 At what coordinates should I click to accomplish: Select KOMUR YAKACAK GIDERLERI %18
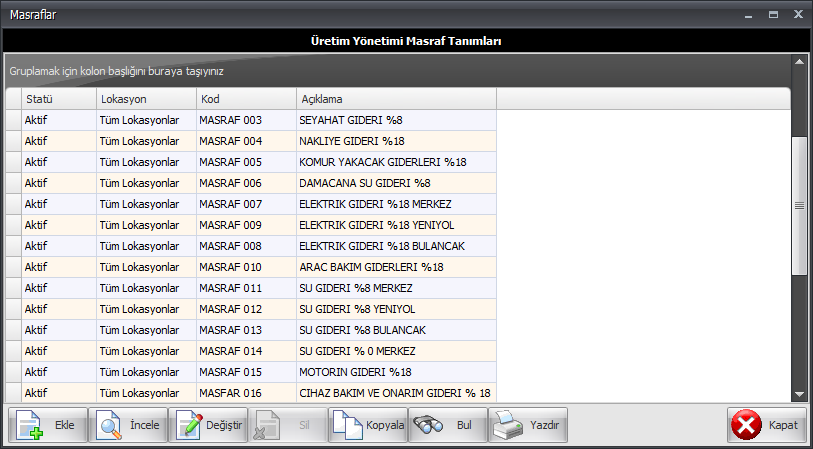coord(397,162)
